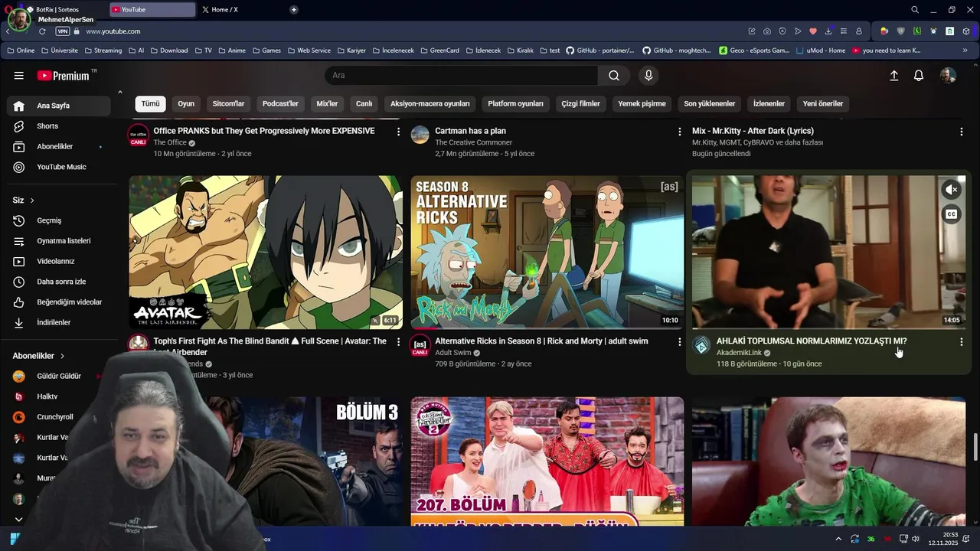Open AkademikLink channel name
The image size is (980, 551).
pyautogui.click(x=739, y=353)
